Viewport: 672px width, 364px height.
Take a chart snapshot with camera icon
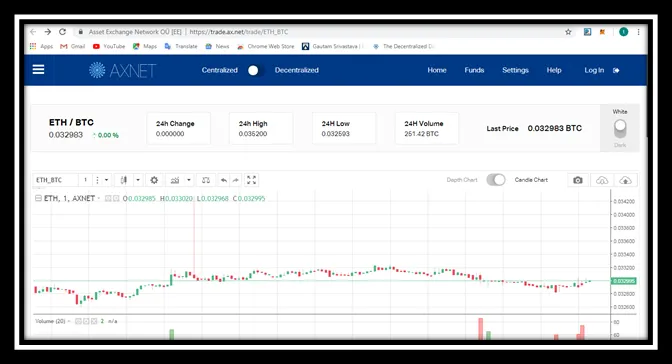point(578,180)
